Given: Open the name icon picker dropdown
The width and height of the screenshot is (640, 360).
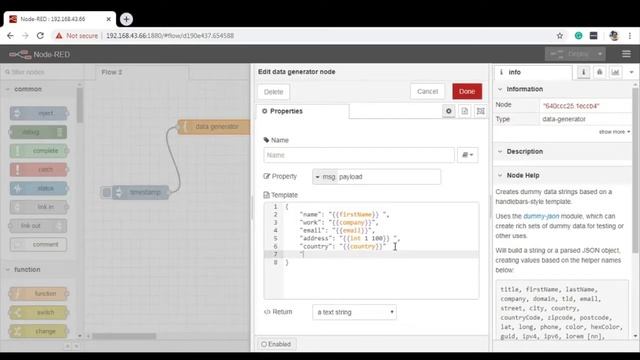Looking at the screenshot, I should (x=467, y=155).
